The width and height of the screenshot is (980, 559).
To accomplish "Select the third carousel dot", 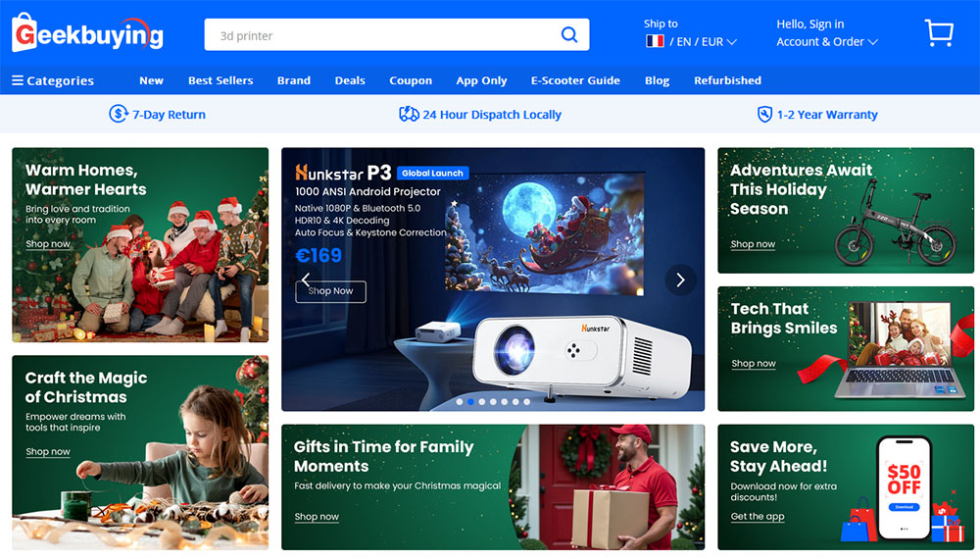I will [482, 402].
